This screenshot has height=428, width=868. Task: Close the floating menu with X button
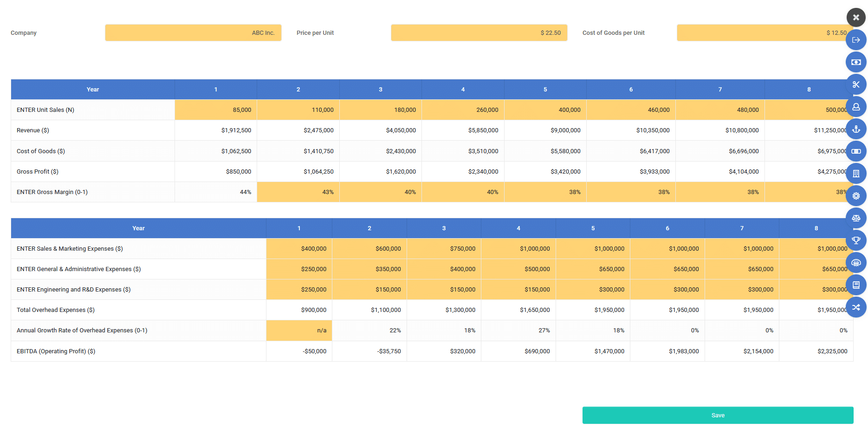(856, 18)
